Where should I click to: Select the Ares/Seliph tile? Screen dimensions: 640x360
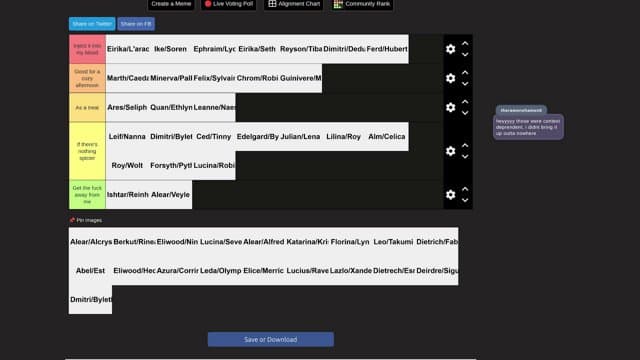(127, 107)
